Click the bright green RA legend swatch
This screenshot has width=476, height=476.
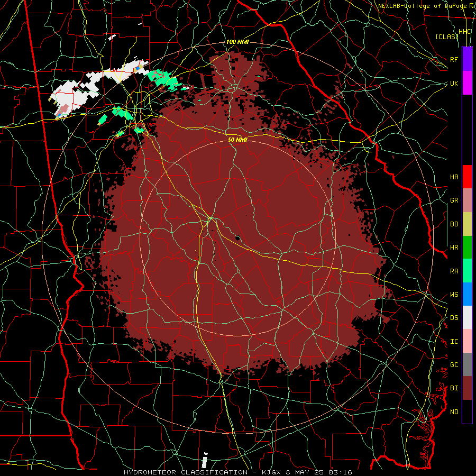(x=467, y=271)
